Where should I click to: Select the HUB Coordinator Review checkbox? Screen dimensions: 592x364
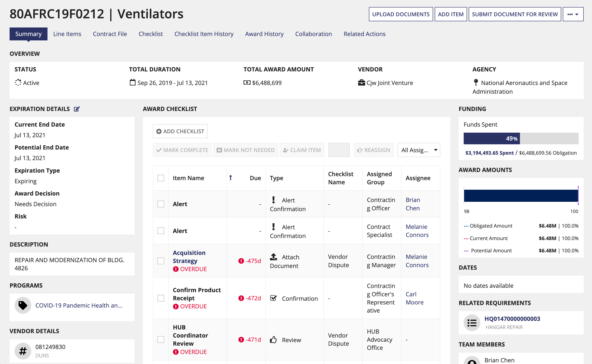point(161,340)
